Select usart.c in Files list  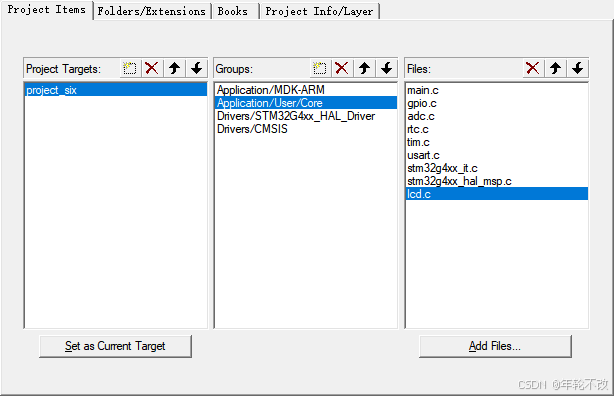coord(497,155)
